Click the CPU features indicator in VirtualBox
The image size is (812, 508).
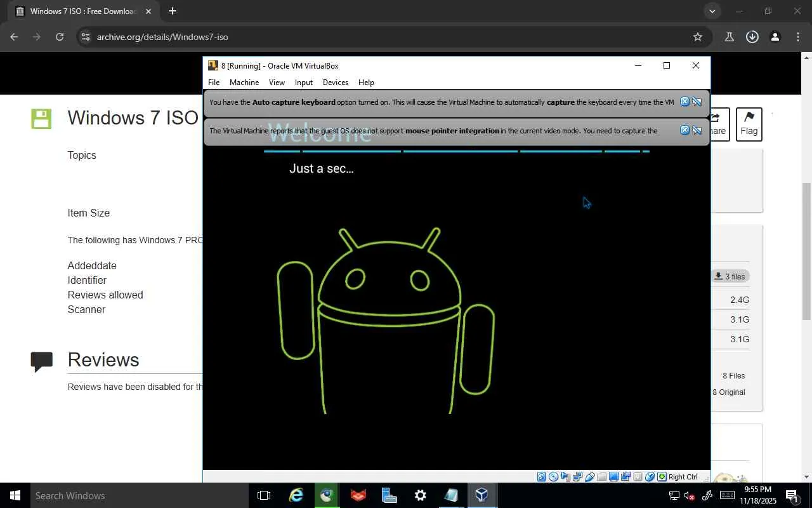tap(638, 477)
